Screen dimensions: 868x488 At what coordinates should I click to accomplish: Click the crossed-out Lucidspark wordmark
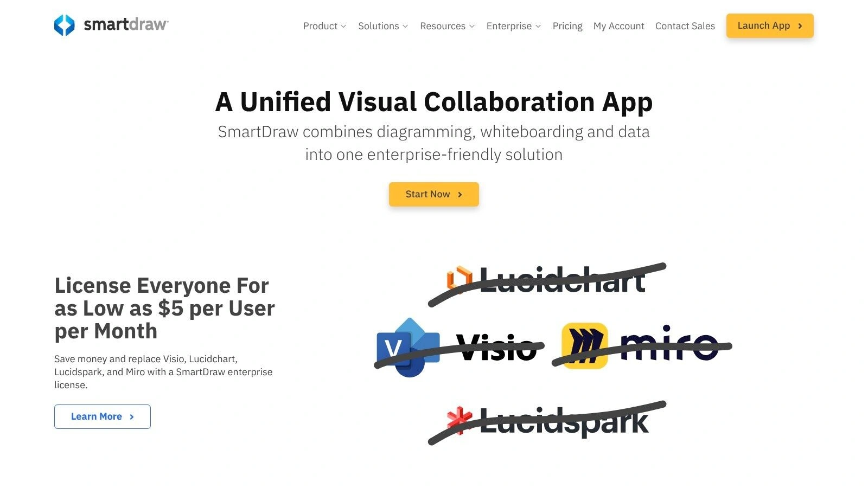pyautogui.click(x=564, y=422)
